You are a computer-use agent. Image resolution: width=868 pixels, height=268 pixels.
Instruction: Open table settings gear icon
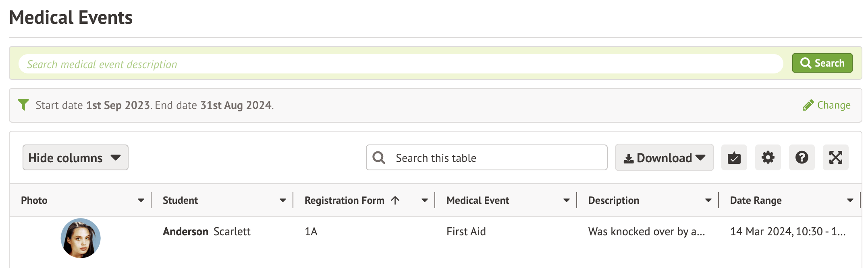pos(768,157)
